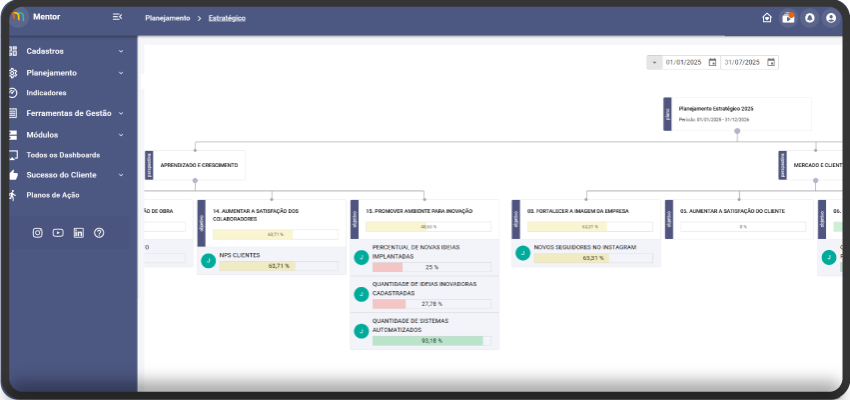
Task: Collapse the sidebar using the menu toggle icon
Action: click(118, 17)
